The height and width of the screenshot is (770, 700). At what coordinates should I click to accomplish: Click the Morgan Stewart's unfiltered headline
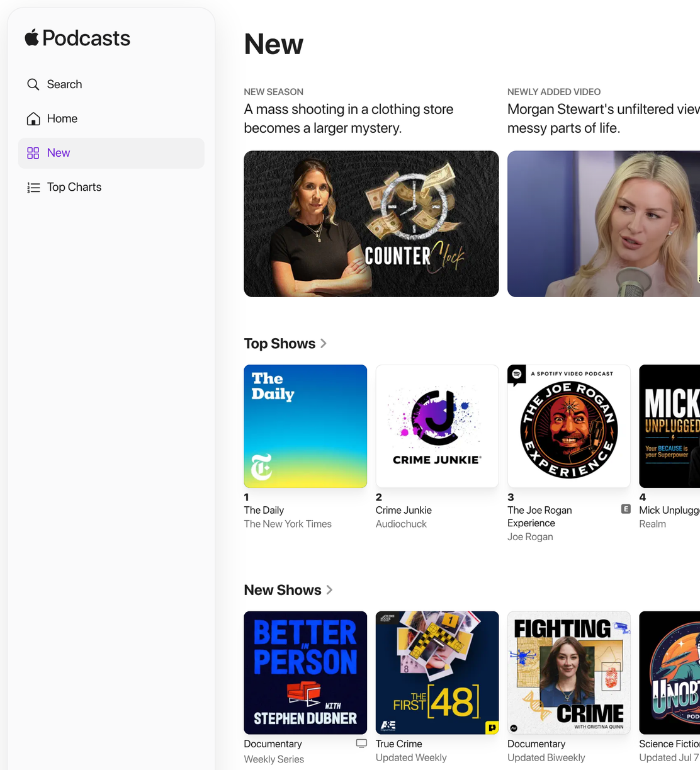coord(604,118)
